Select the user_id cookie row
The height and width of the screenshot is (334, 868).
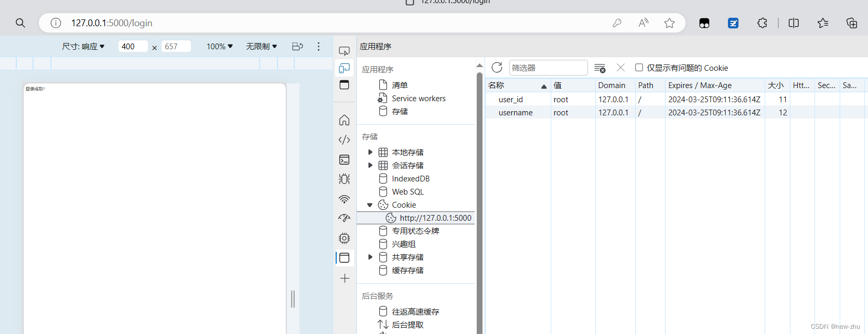tap(675, 99)
